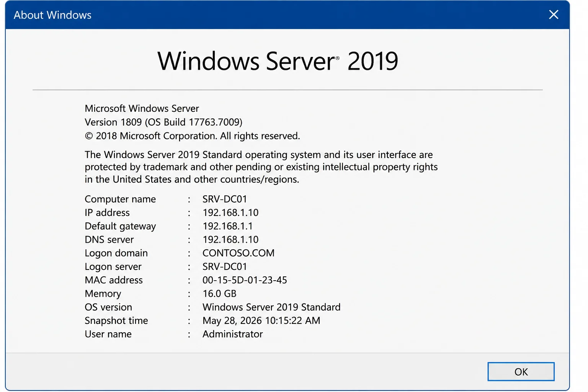Click the trademark notice paragraph
The width and height of the screenshot is (588, 392).
click(261, 167)
